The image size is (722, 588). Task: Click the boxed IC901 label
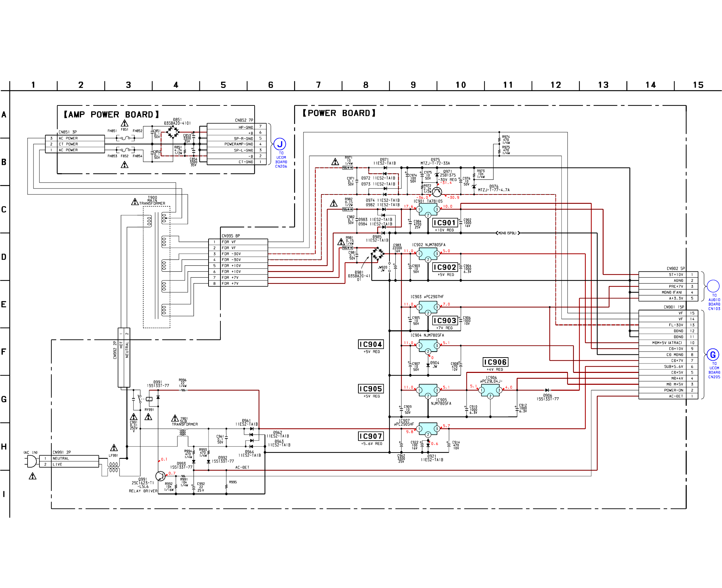[445, 223]
